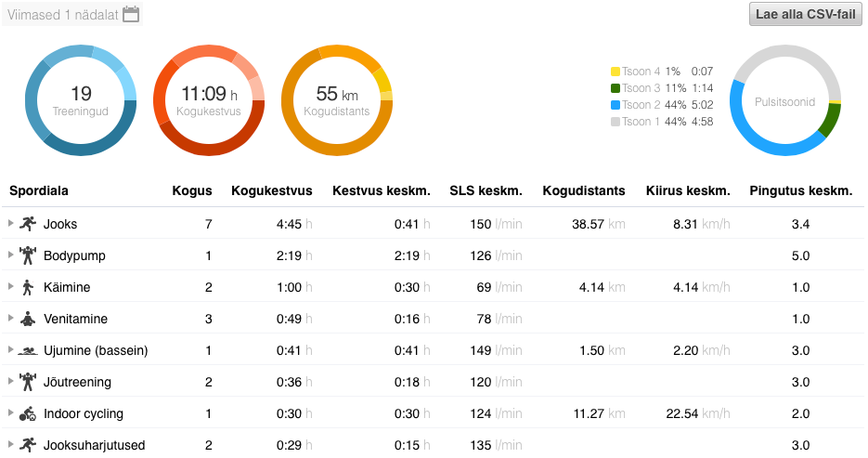Expand the Jooks row
The width and height of the screenshot is (868, 458).
pos(10,223)
